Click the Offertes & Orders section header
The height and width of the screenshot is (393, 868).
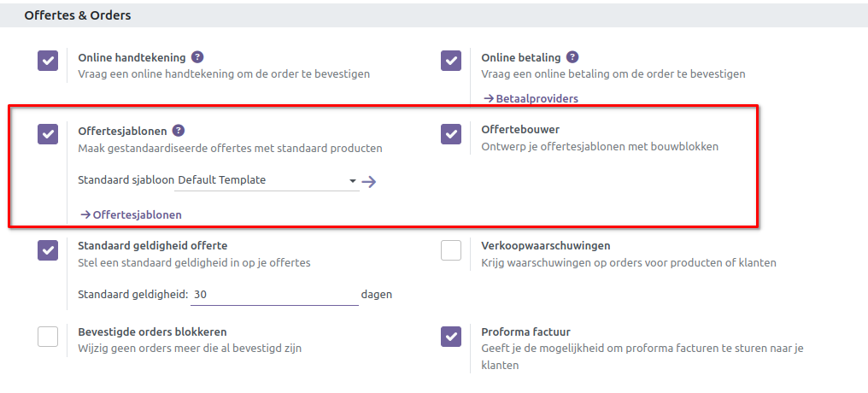(78, 15)
